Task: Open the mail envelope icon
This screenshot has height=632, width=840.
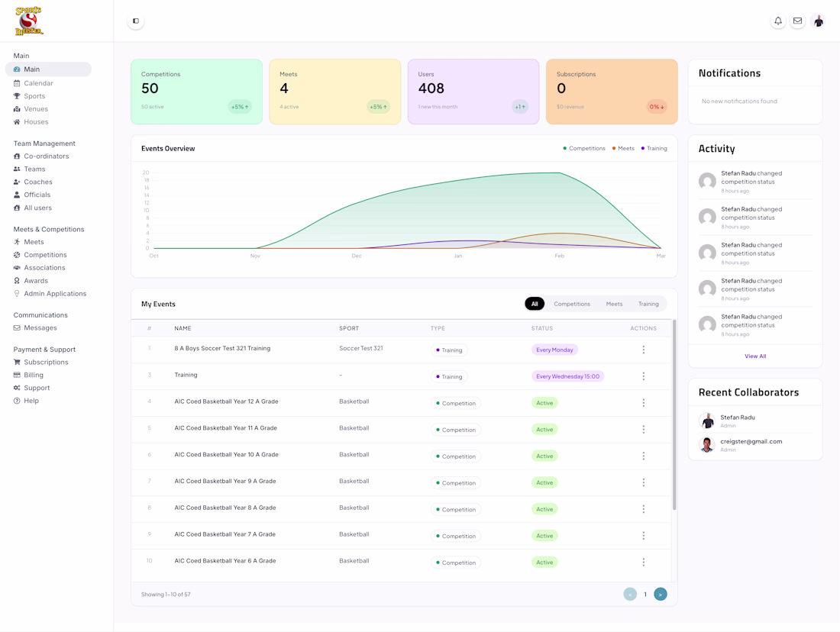Action: (x=798, y=21)
